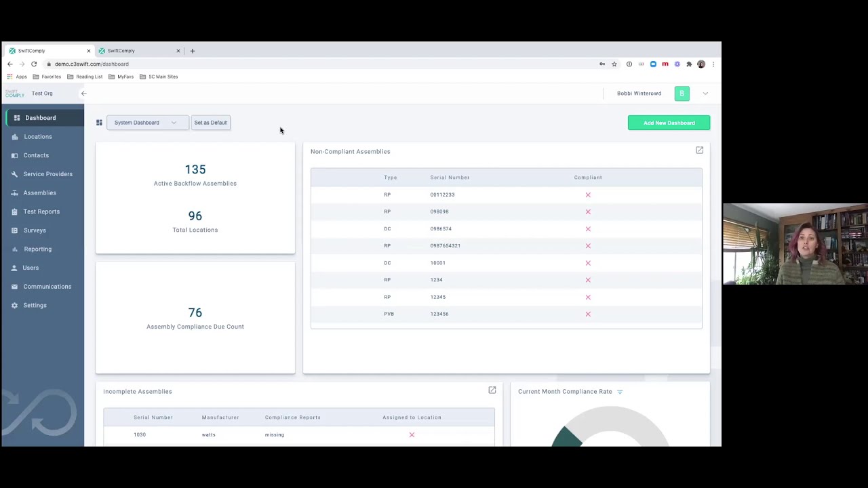Click the Assemblies icon in sidebar
The height and width of the screenshot is (488, 868).
tap(15, 193)
